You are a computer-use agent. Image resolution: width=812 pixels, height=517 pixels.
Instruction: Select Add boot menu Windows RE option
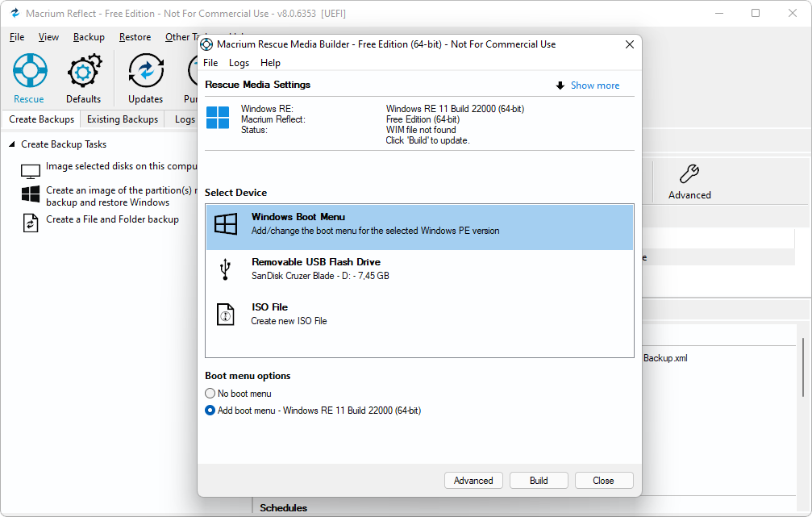point(210,411)
